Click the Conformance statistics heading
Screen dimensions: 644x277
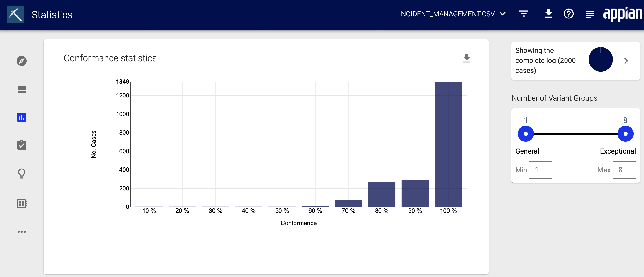coord(110,58)
